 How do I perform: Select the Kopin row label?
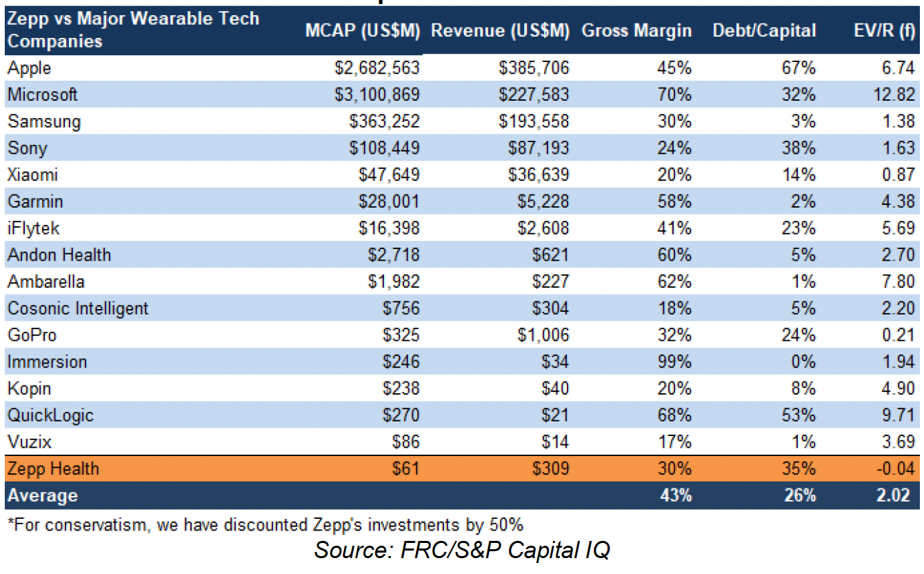[x=29, y=388]
